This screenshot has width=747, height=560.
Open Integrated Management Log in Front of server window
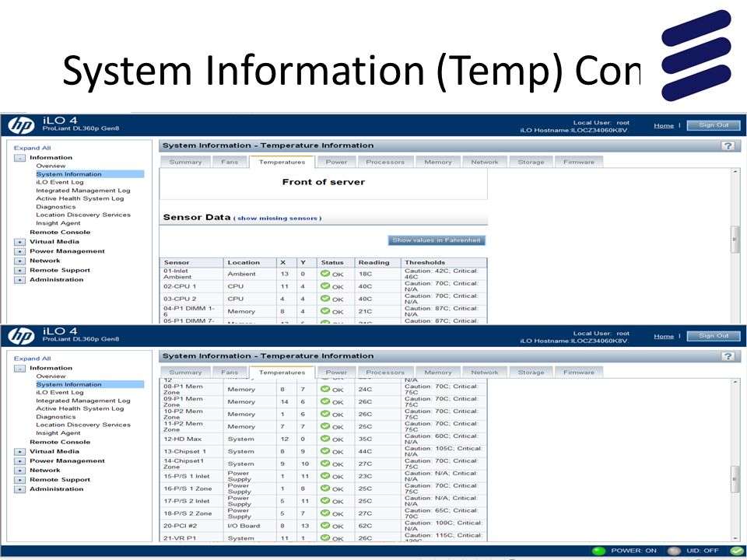(83, 191)
